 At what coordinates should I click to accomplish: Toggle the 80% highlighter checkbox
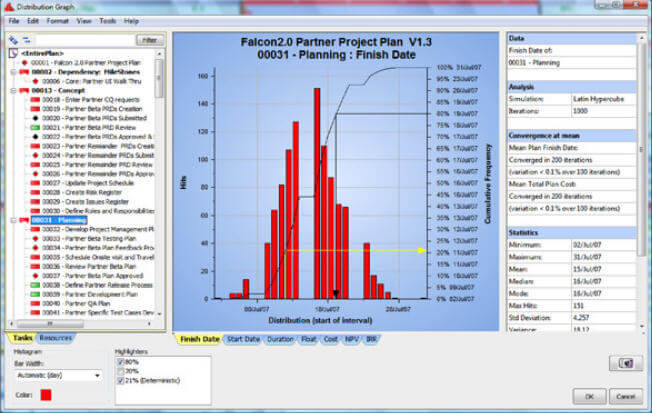(119, 361)
